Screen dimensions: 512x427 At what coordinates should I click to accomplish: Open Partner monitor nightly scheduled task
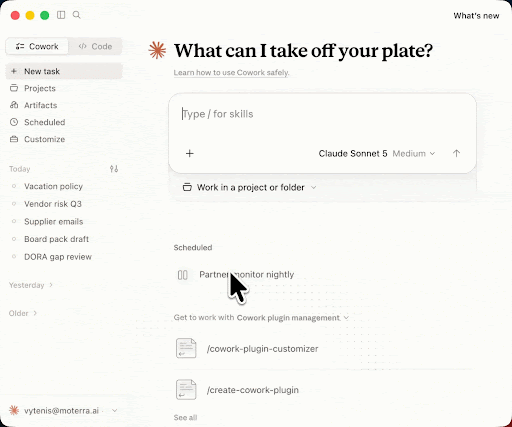click(x=247, y=275)
